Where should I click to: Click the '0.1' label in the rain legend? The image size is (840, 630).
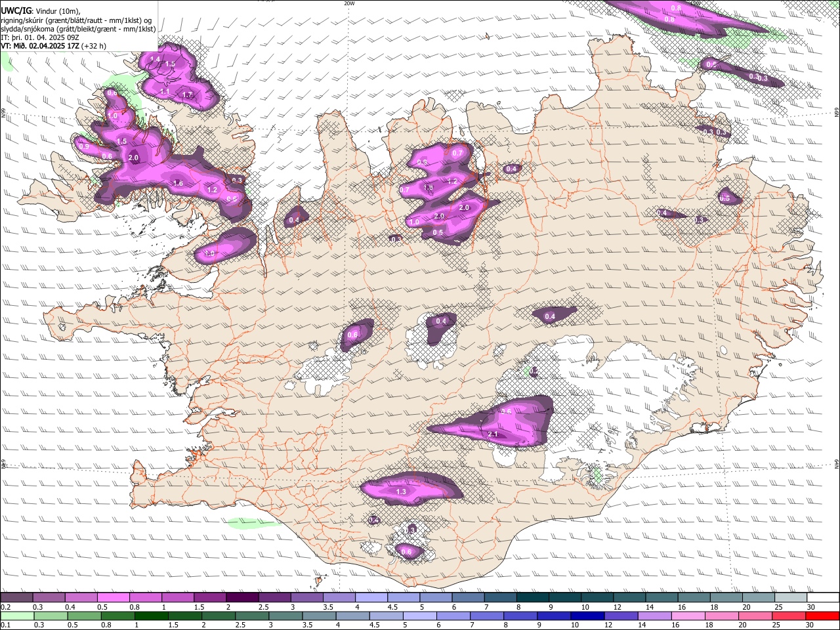coord(5,625)
